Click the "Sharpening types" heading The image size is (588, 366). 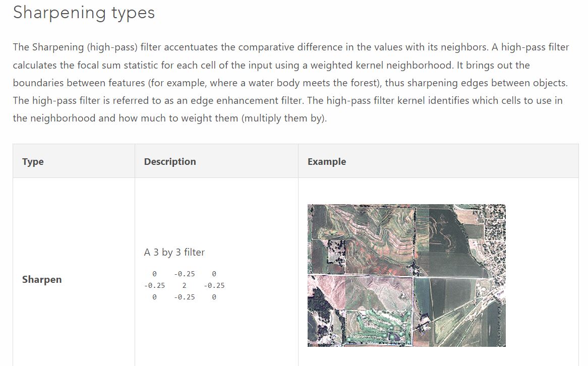84,13
